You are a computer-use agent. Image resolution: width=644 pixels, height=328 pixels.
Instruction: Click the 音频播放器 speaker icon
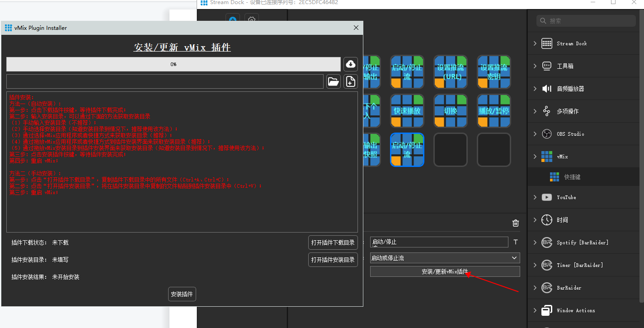pyautogui.click(x=547, y=89)
